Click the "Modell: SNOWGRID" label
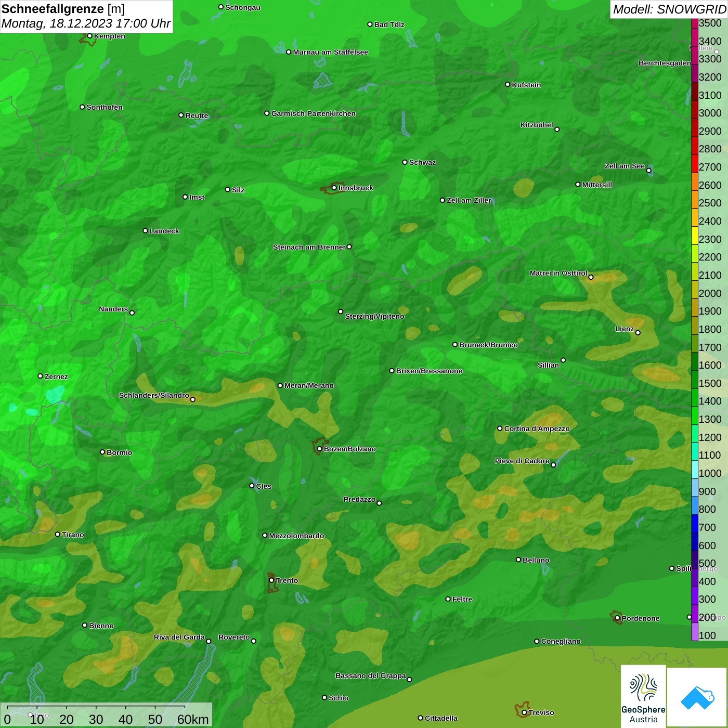The image size is (728, 728). [x=669, y=9]
